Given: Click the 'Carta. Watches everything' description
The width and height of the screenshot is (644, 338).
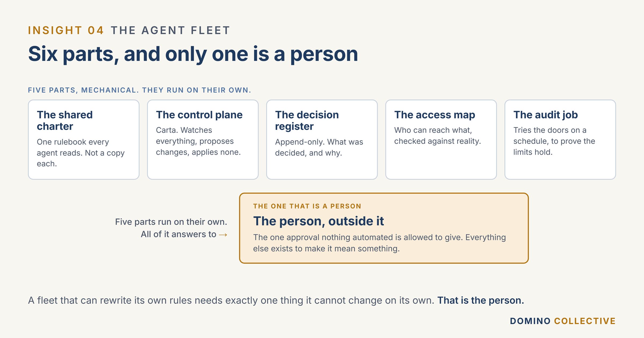Looking at the screenshot, I should 198,141.
